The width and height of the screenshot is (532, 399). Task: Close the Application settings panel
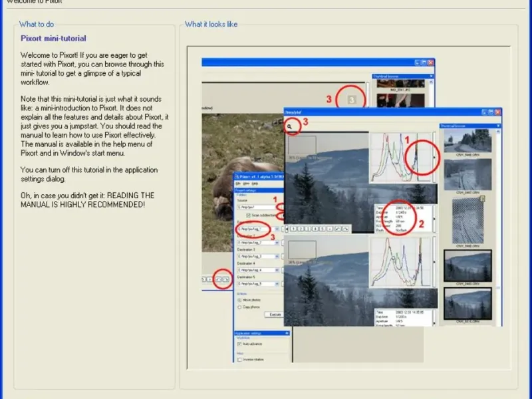click(x=287, y=333)
